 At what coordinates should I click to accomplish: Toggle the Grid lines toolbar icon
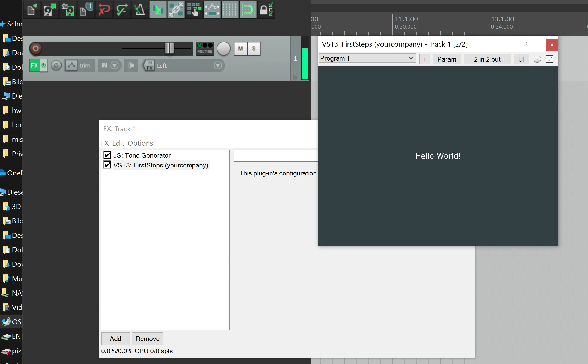click(x=230, y=10)
